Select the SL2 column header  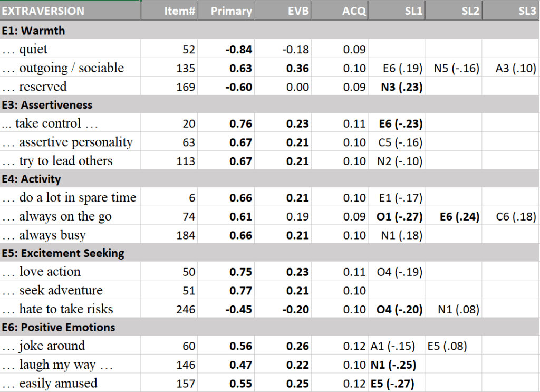[454, 11]
